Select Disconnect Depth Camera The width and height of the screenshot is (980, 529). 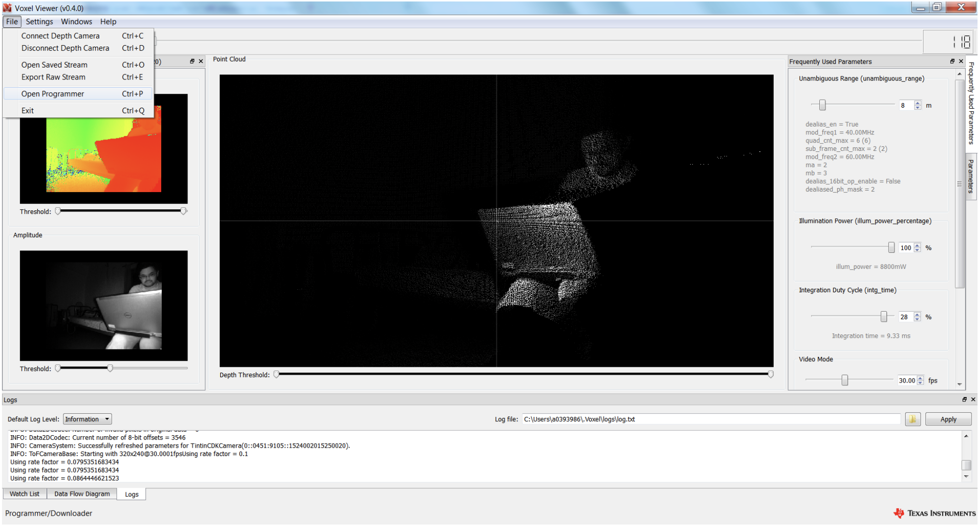[78, 48]
